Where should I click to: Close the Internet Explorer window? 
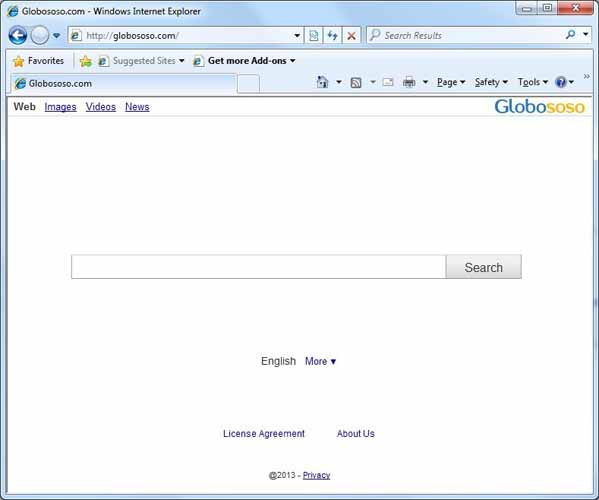click(x=575, y=8)
